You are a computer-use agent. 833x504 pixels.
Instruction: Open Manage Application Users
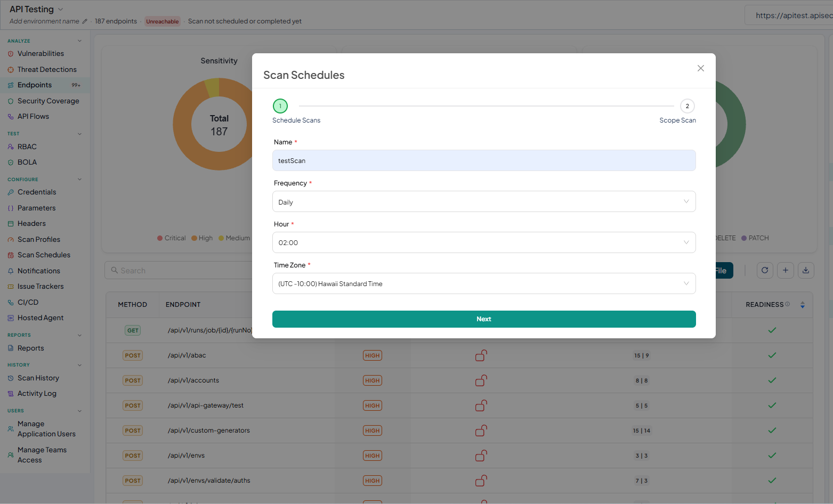tap(46, 429)
